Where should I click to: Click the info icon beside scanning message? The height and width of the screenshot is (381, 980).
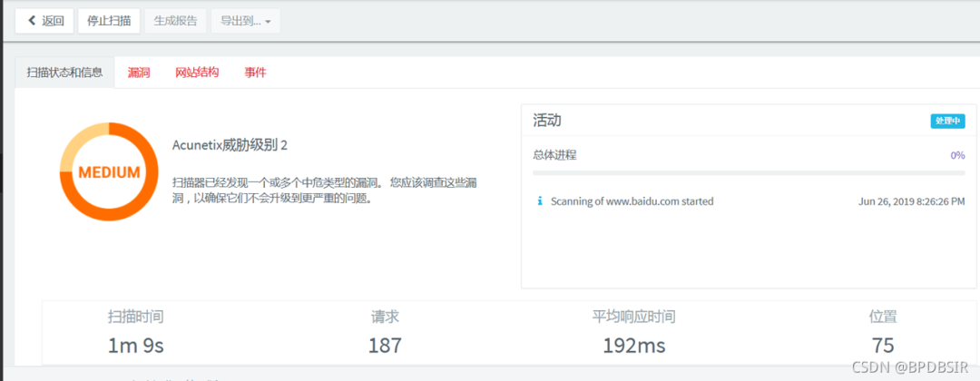(540, 201)
